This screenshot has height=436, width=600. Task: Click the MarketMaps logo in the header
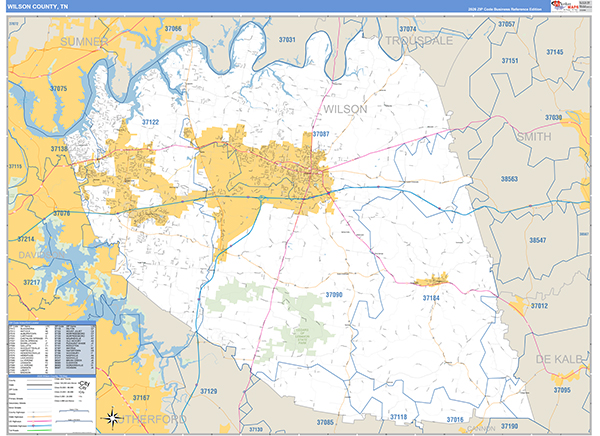[565, 6]
